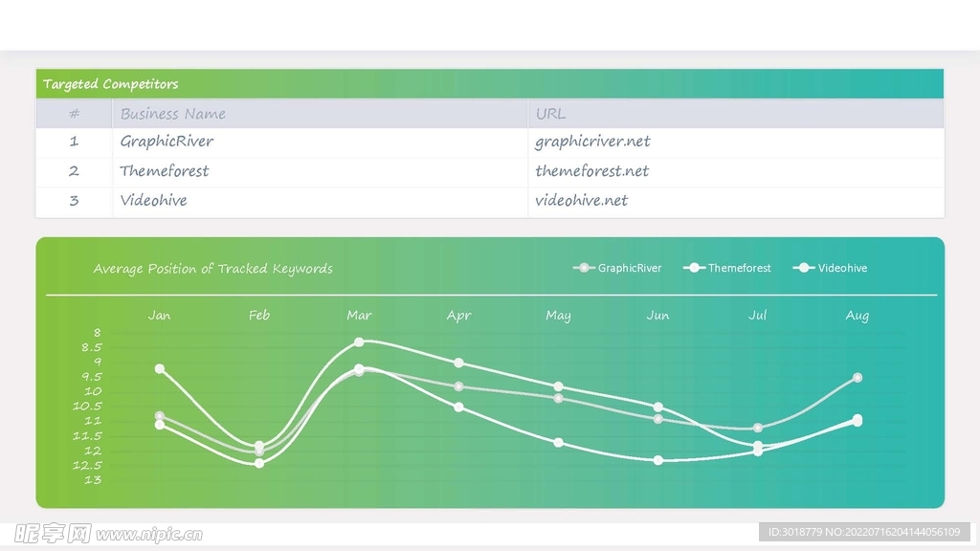Click the Themeforest legend marker icon
The image size is (980, 551).
tap(694, 268)
